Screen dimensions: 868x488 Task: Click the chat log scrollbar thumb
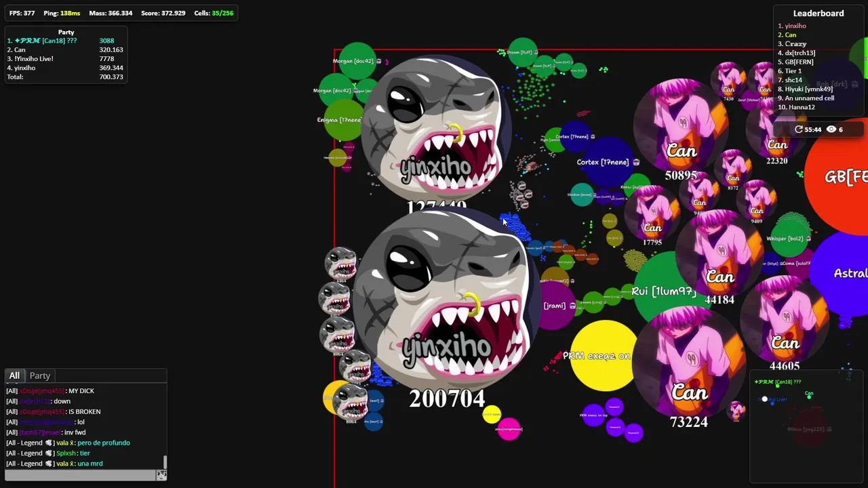click(x=165, y=462)
